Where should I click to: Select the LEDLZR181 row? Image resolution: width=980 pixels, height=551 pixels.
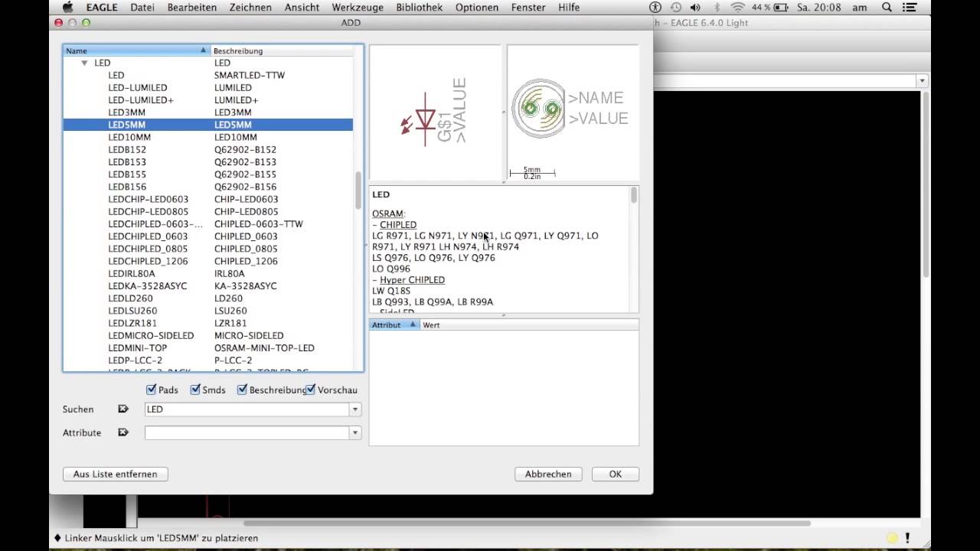(208, 323)
